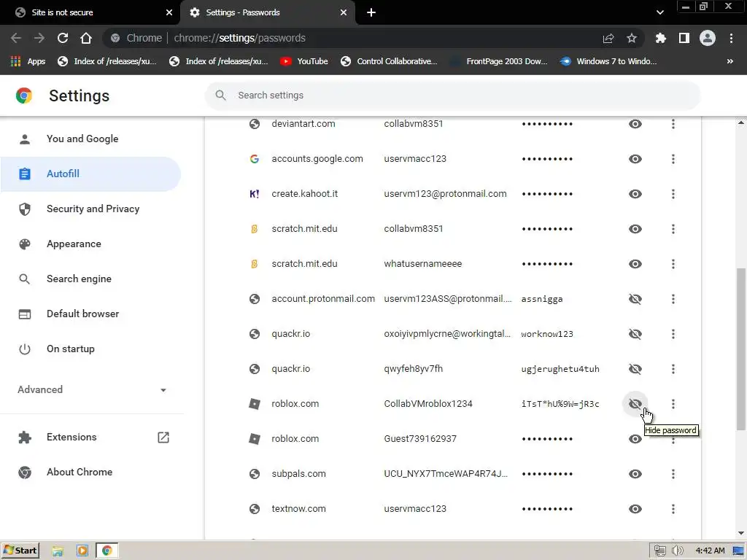The height and width of the screenshot is (560, 747).
Task: Show password for create.kahoot.it
Action: pyautogui.click(x=635, y=194)
